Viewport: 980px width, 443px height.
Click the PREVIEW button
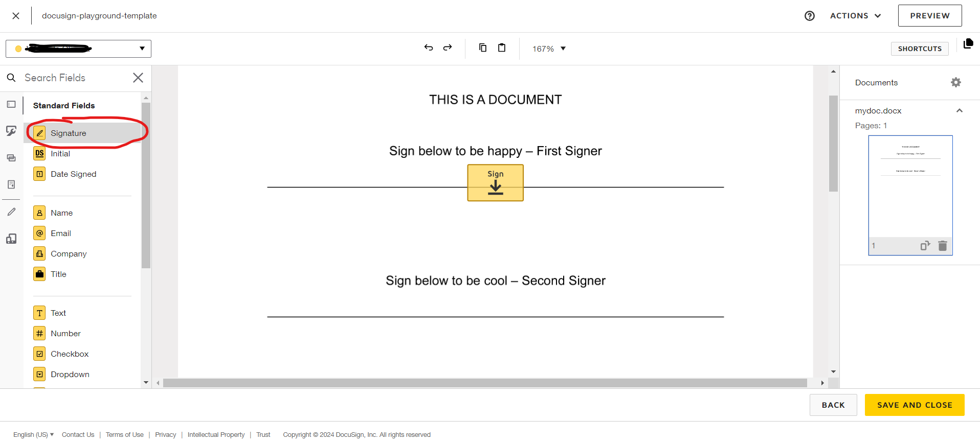tap(930, 16)
